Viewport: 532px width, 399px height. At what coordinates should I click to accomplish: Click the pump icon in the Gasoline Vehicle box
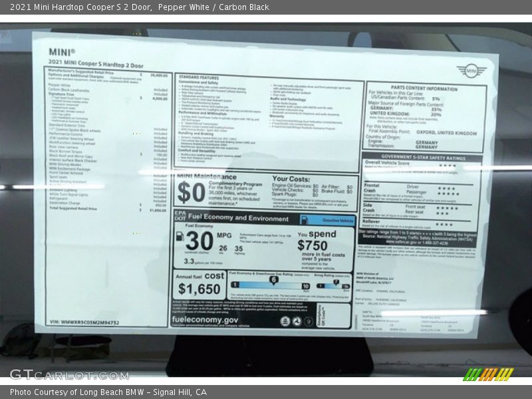click(305, 221)
